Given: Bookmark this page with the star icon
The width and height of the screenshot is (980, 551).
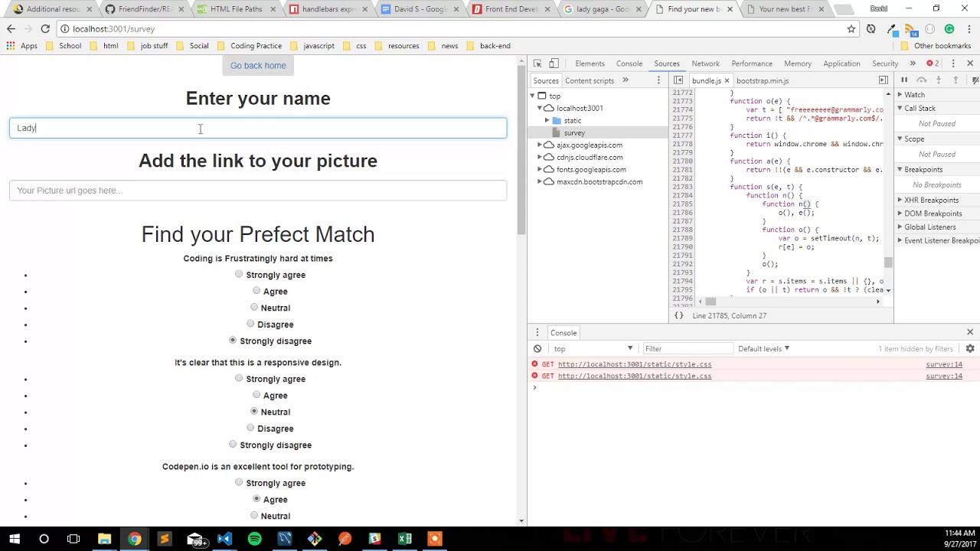Looking at the screenshot, I should tap(851, 29).
